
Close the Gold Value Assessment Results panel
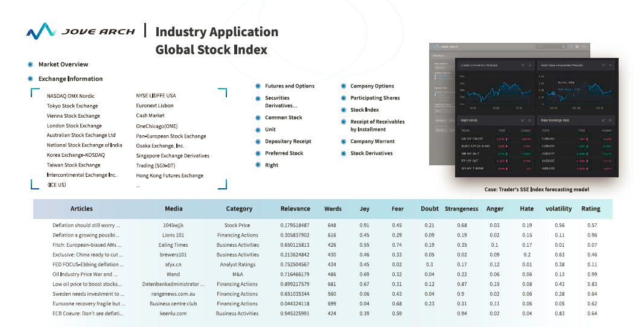(610, 65)
